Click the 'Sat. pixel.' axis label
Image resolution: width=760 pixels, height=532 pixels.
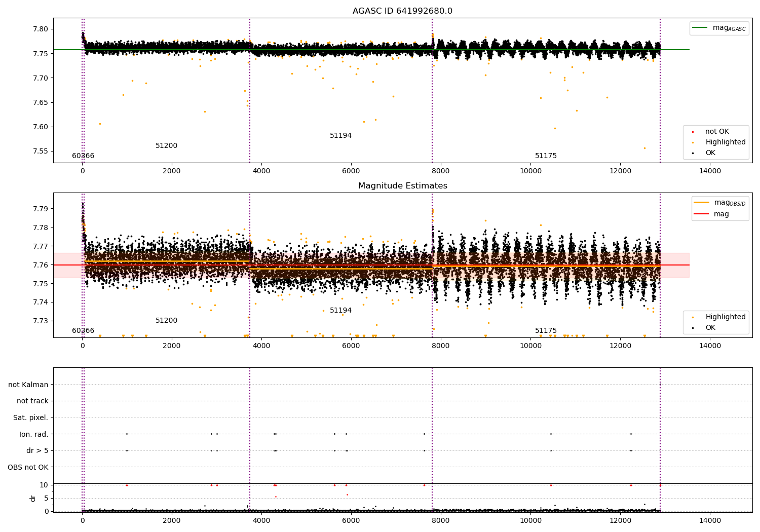(x=31, y=418)
